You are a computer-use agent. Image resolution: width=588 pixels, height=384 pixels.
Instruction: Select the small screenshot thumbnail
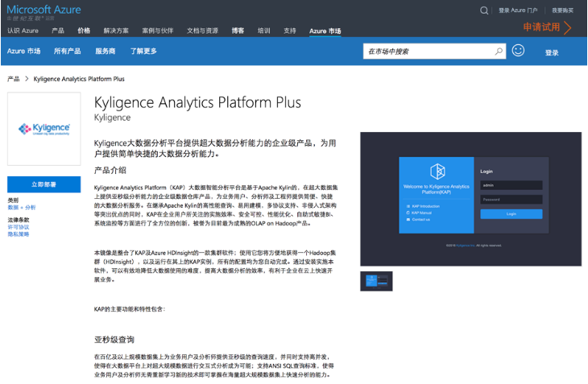click(x=376, y=281)
